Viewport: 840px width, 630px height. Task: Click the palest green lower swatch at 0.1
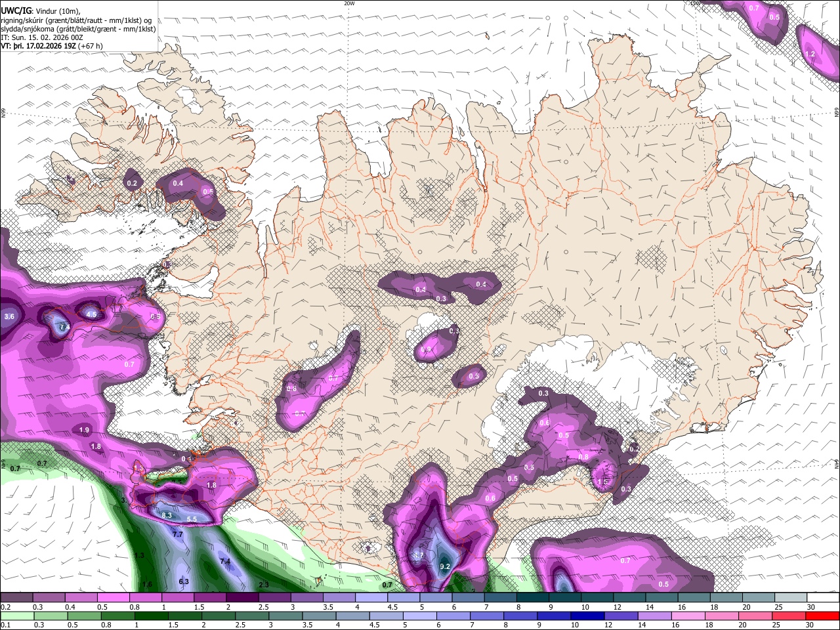click(16, 616)
